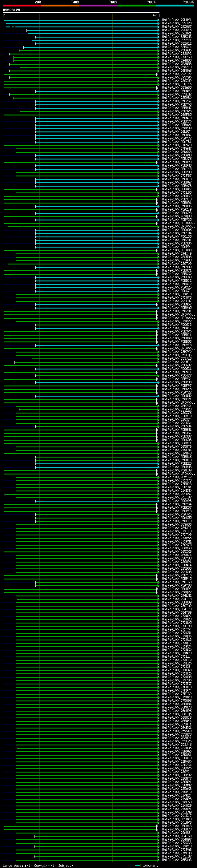
Task: Select UniRef100_A5ANV2 hit name
Action: point(177,91)
